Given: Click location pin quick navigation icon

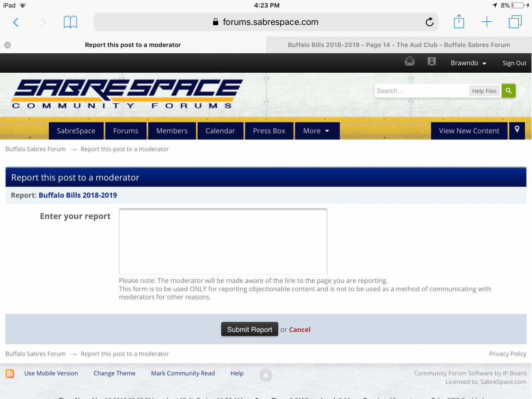Looking at the screenshot, I should point(517,130).
